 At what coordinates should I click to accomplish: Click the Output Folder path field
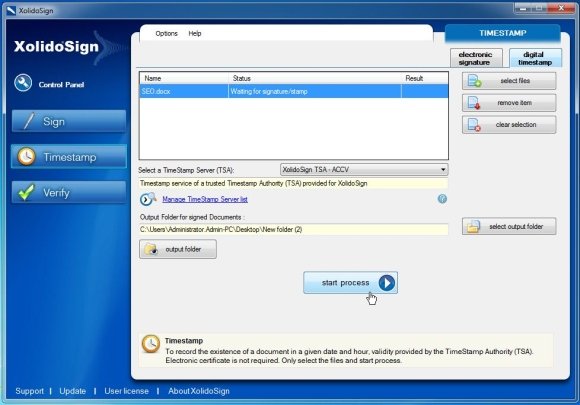(294, 229)
